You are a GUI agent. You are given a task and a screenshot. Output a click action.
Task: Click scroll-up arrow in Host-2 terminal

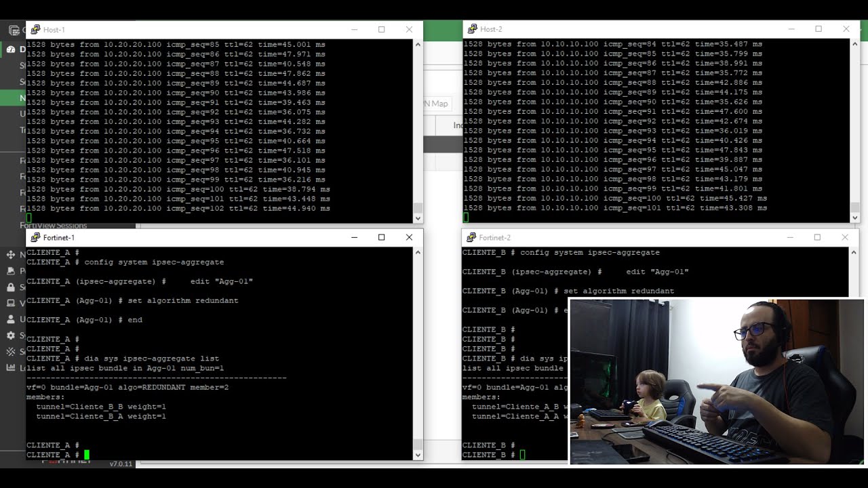(x=854, y=44)
